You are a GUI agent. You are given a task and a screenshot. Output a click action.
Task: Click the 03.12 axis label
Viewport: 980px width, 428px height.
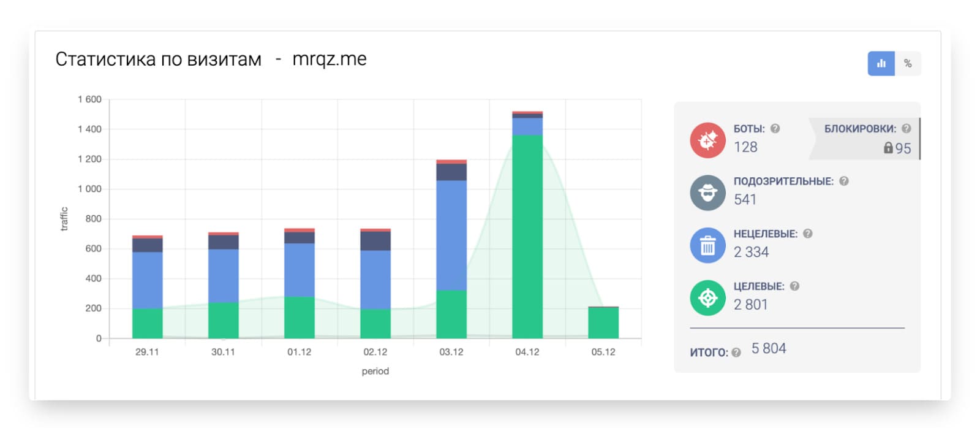pyautogui.click(x=451, y=352)
